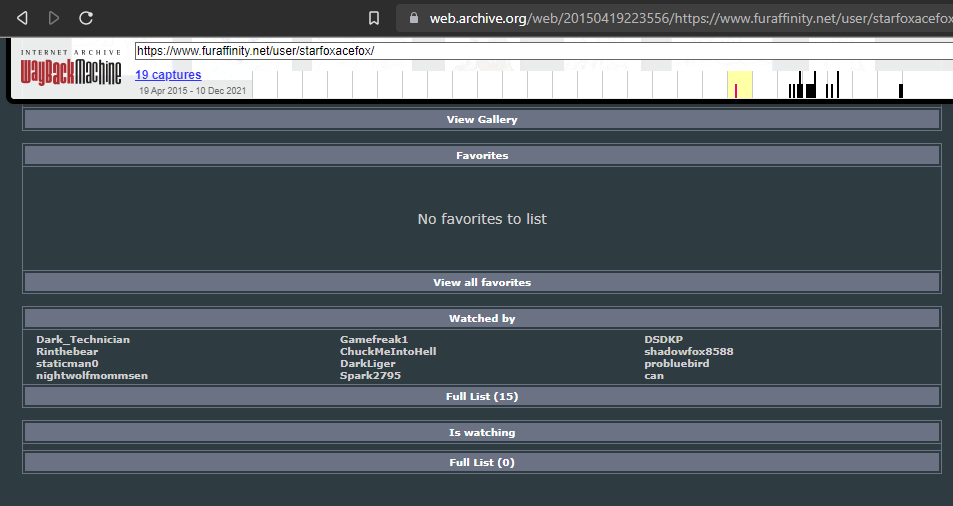Click the capture date range text
953x506 pixels.
click(x=193, y=91)
